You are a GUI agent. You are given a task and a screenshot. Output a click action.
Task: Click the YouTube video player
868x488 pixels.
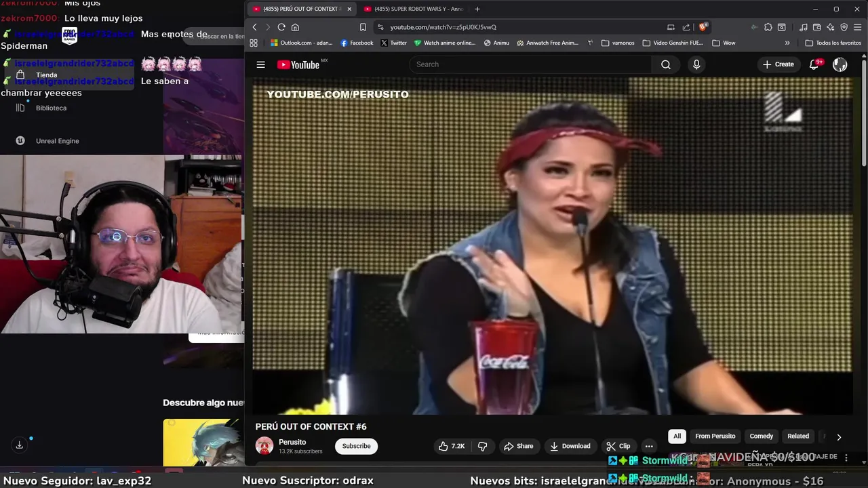pos(553,245)
